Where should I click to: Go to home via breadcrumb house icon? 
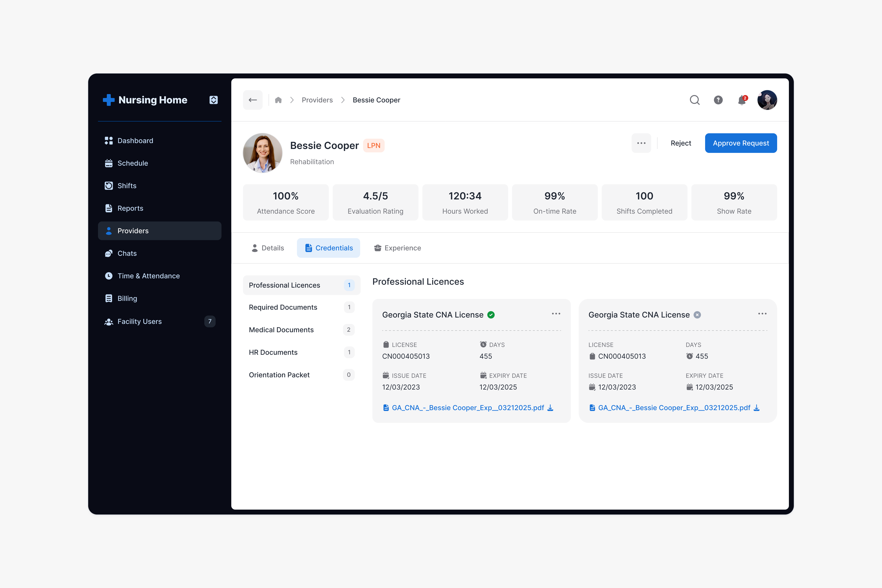[x=278, y=100]
